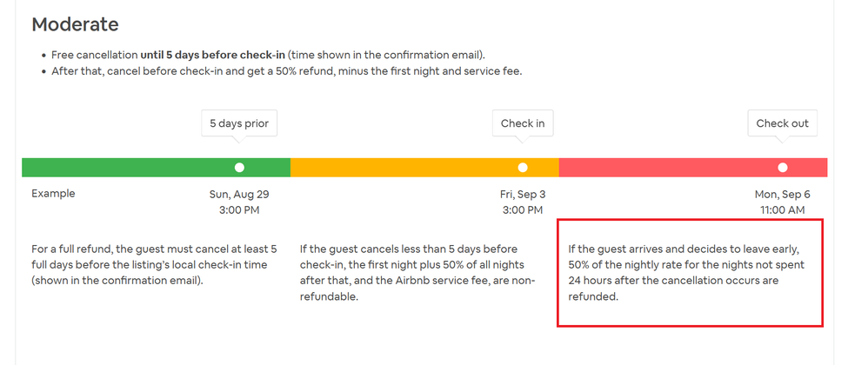Click the 50% refund bullet point
868x365 pixels.
[x=286, y=71]
